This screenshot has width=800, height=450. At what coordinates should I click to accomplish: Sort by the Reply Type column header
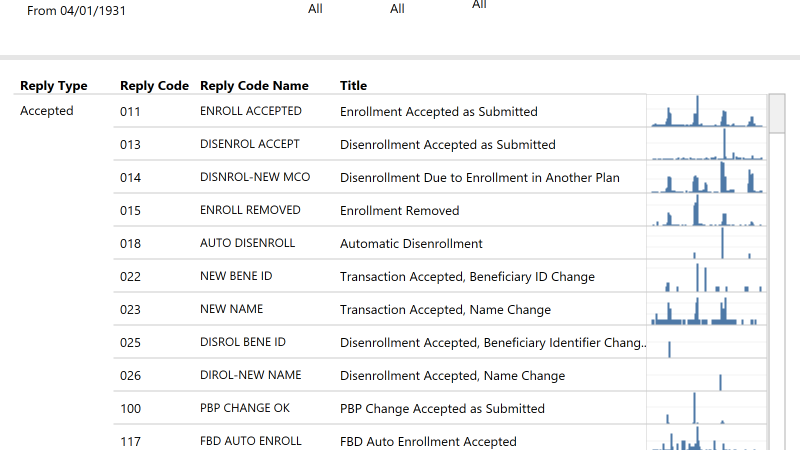pyautogui.click(x=54, y=86)
